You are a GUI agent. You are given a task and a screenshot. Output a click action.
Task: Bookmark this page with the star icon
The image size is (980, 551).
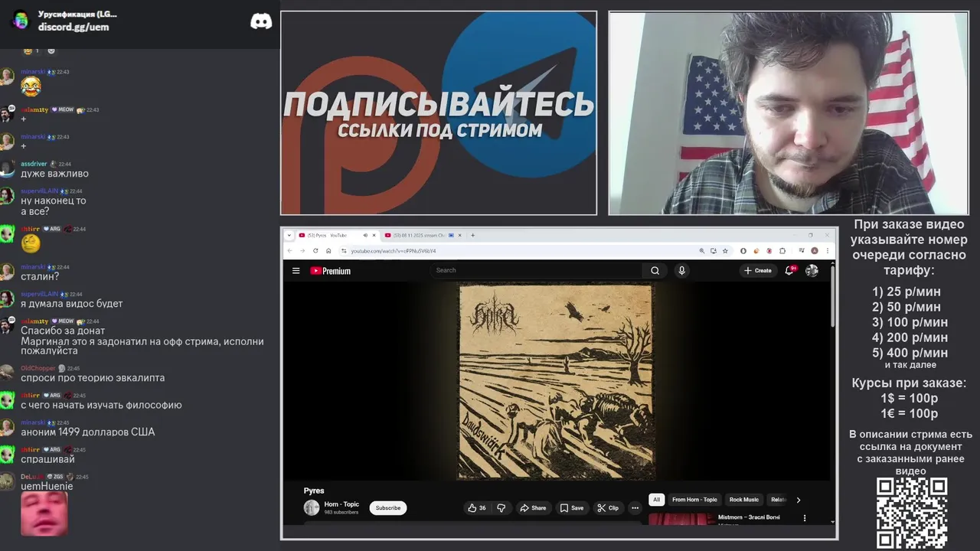[725, 250]
